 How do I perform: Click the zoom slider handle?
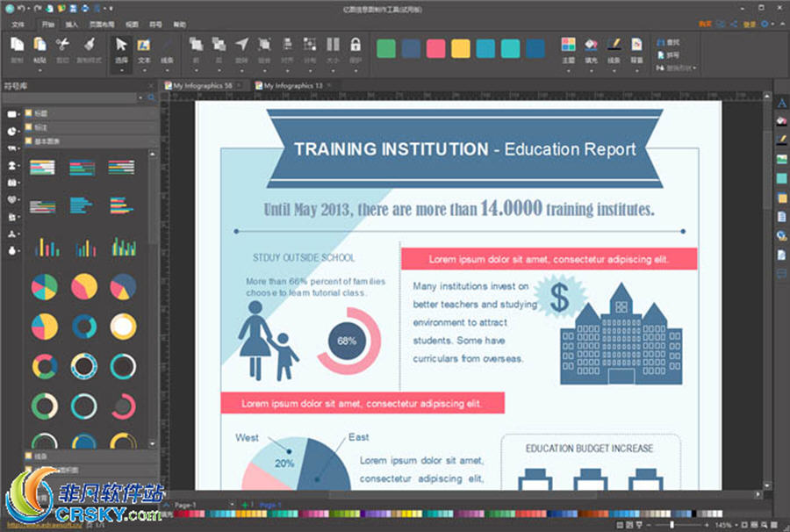coord(671,525)
